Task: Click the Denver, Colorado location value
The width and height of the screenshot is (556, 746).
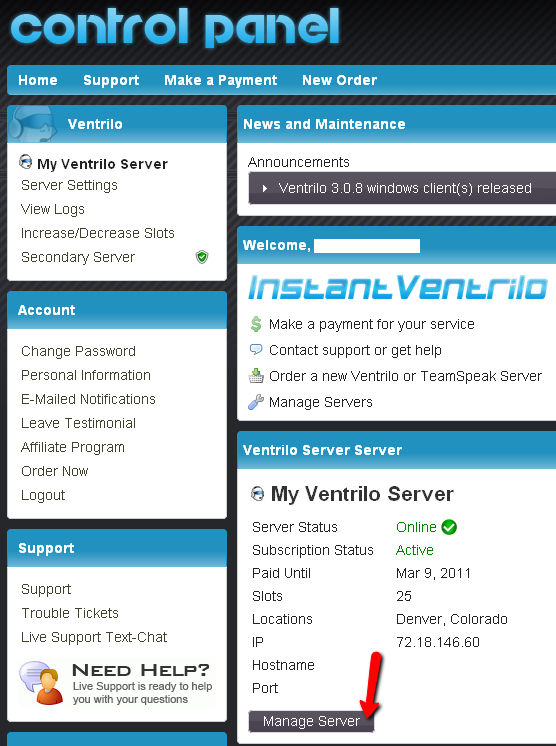Action: click(x=452, y=619)
